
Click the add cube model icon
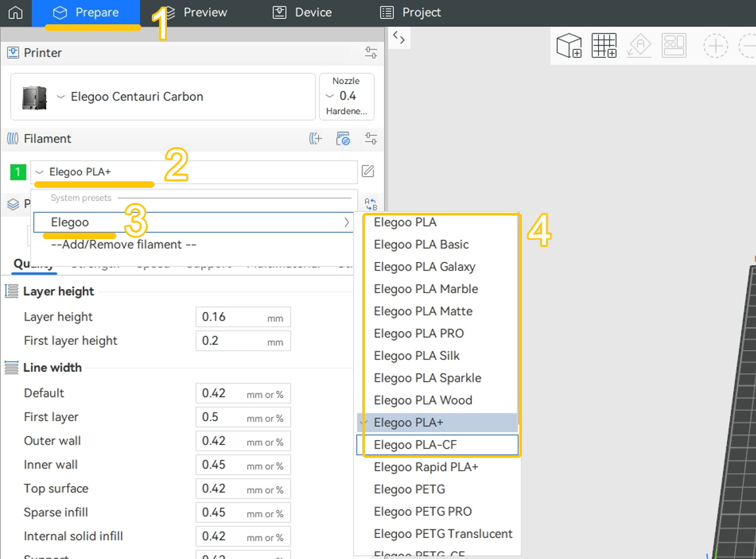(569, 46)
